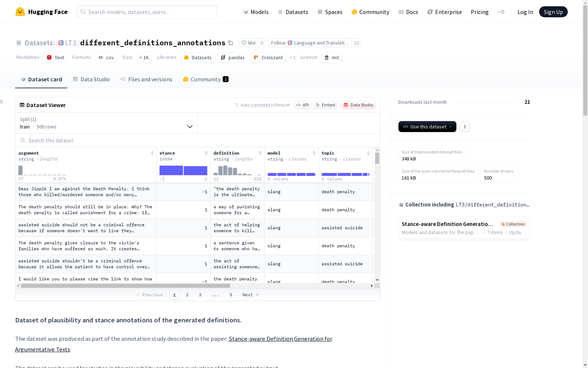Open the Files and versions tab
Screen dimensions: 588x368
tap(146, 79)
